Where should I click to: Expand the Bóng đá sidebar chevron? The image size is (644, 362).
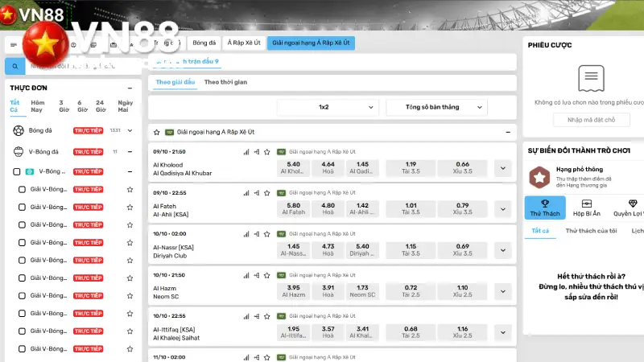pyautogui.click(x=130, y=130)
